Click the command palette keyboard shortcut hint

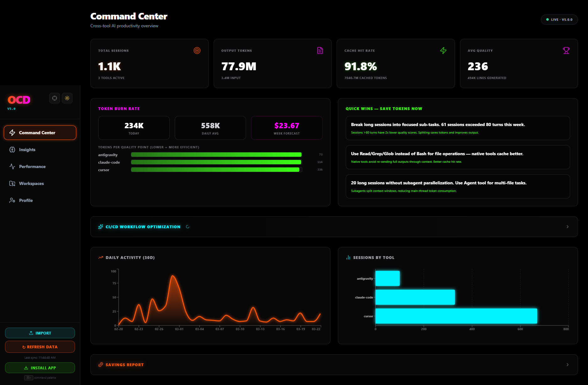[x=40, y=378]
